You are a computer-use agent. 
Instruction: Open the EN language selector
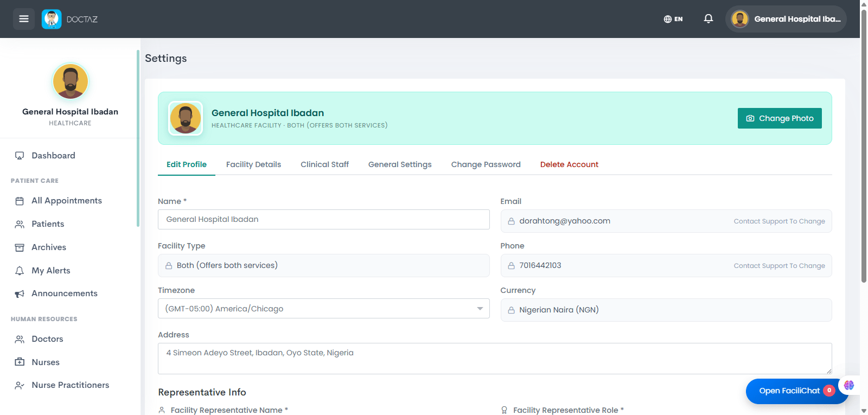click(673, 19)
